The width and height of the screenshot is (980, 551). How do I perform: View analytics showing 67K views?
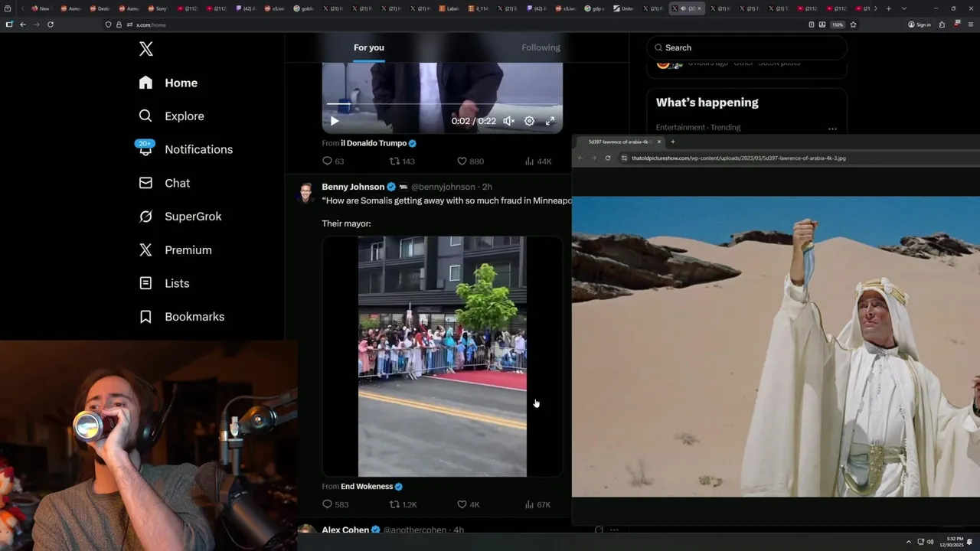point(538,504)
